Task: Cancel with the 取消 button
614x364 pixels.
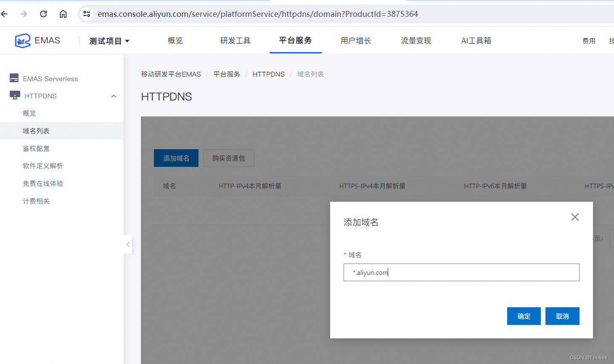Action: (x=562, y=316)
